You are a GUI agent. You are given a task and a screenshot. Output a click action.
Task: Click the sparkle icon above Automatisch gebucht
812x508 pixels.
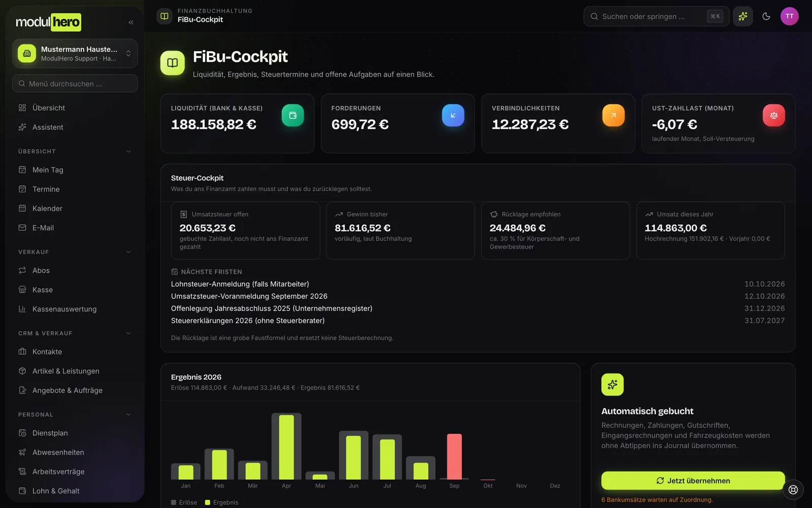coord(613,385)
